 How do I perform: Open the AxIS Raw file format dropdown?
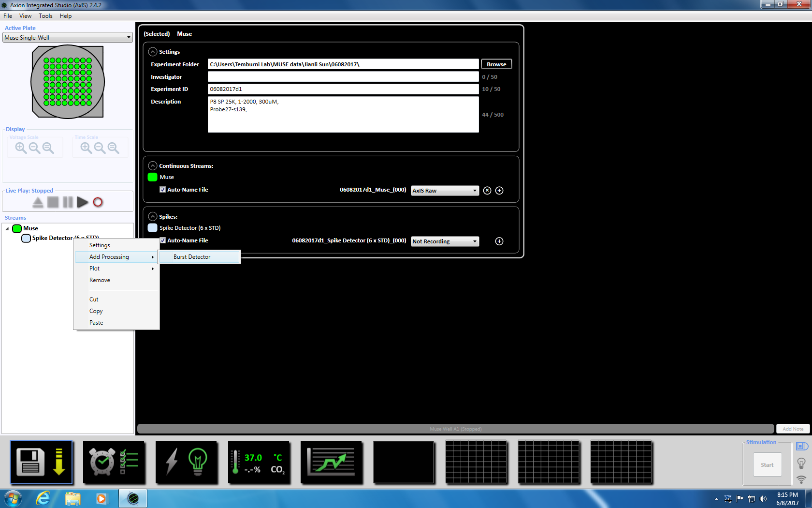pos(445,191)
